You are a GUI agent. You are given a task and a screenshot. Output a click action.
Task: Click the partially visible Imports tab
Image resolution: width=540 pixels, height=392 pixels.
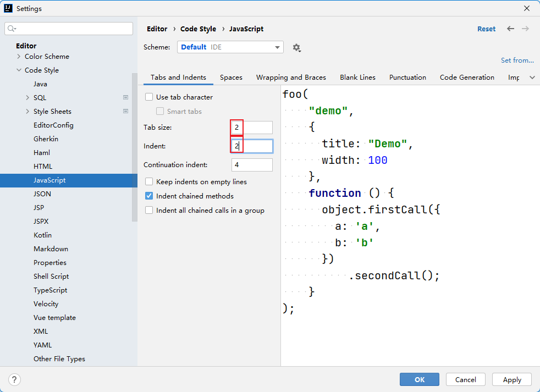[x=514, y=78]
